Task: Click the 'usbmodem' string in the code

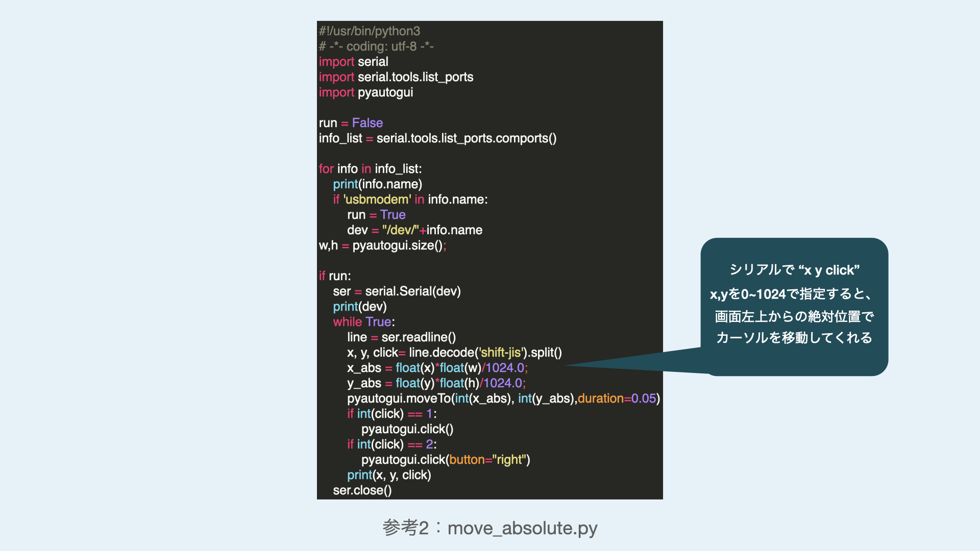Action: tap(377, 199)
